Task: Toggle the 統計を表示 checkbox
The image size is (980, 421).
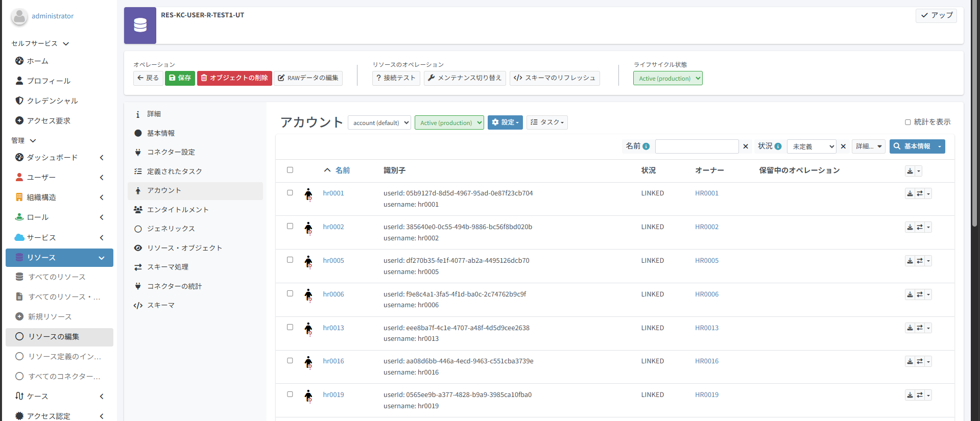Action: [x=907, y=122]
